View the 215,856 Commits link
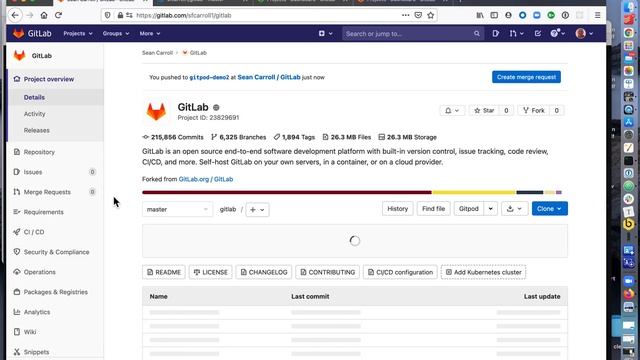 pyautogui.click(x=173, y=137)
